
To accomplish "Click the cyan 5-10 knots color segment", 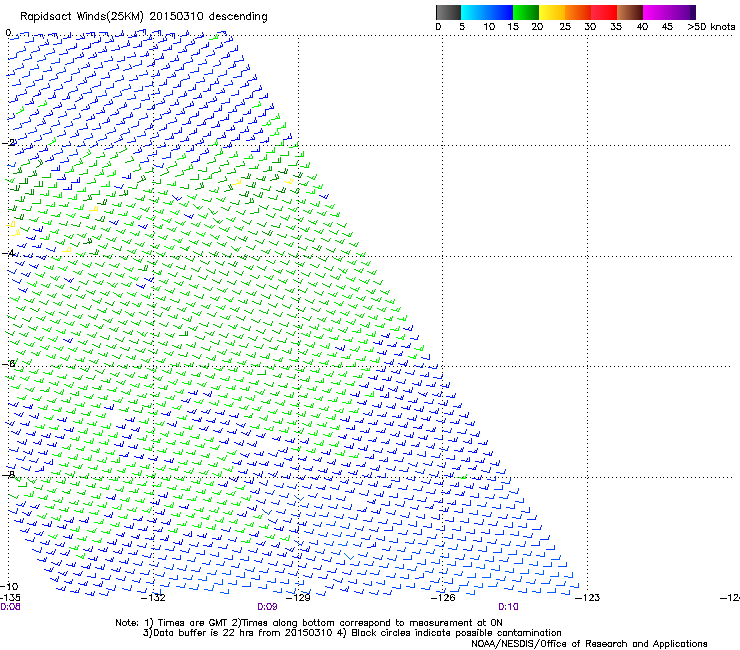I will [x=473, y=12].
